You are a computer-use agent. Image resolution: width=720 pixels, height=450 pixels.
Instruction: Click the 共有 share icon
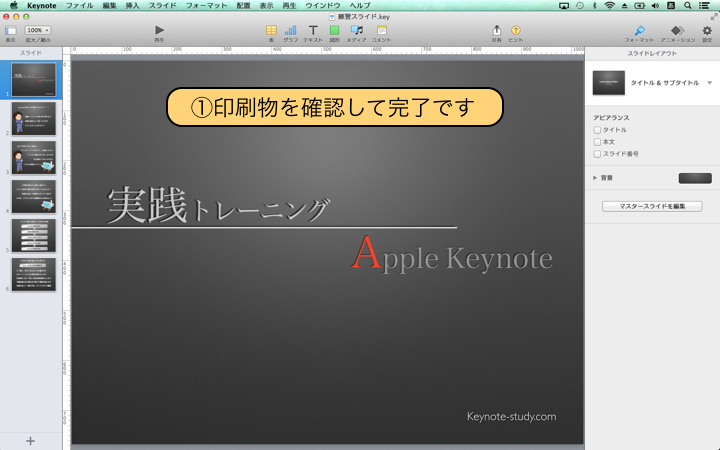tap(496, 30)
